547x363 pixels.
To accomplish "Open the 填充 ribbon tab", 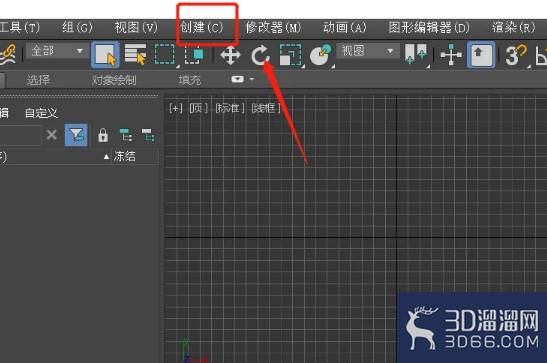I will tap(190, 80).
